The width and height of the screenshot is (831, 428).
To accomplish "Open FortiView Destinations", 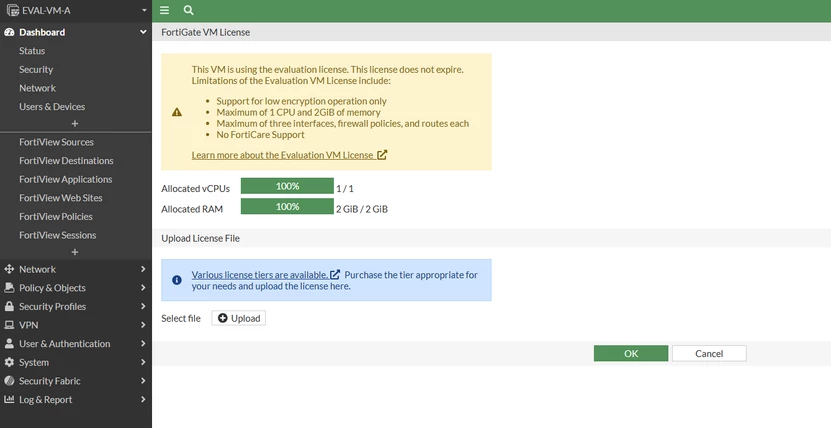I will tap(66, 160).
